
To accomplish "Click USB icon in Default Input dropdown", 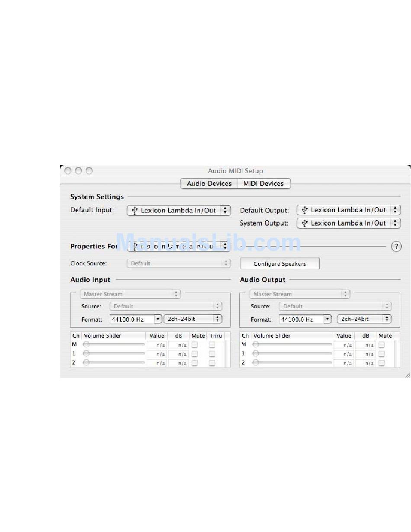I will pos(135,211).
